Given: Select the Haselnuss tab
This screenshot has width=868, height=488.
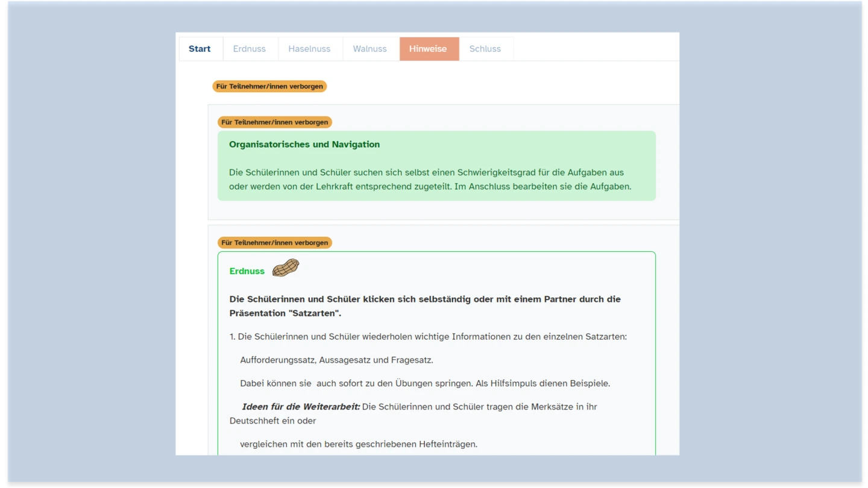Looking at the screenshot, I should click(x=309, y=49).
